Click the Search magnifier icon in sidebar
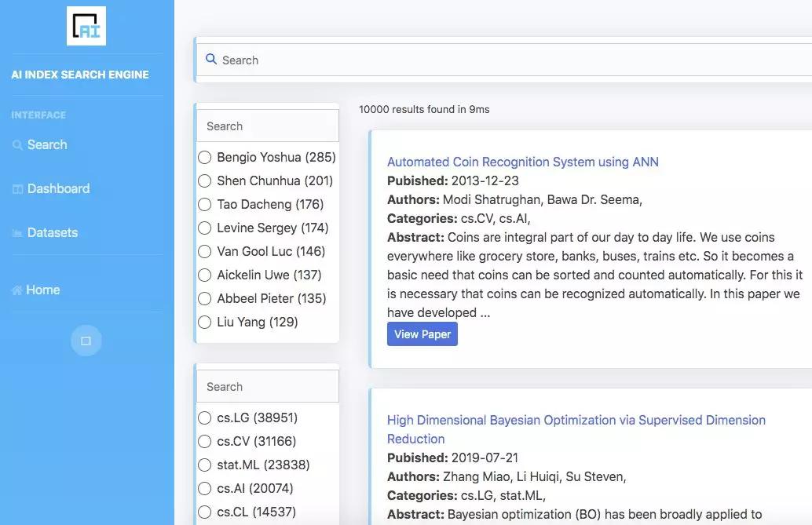 coord(17,145)
